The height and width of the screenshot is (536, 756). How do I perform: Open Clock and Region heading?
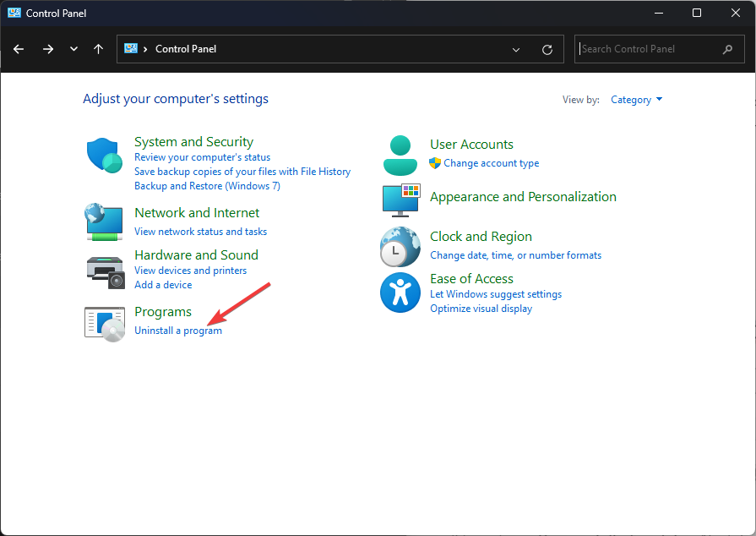[481, 237]
